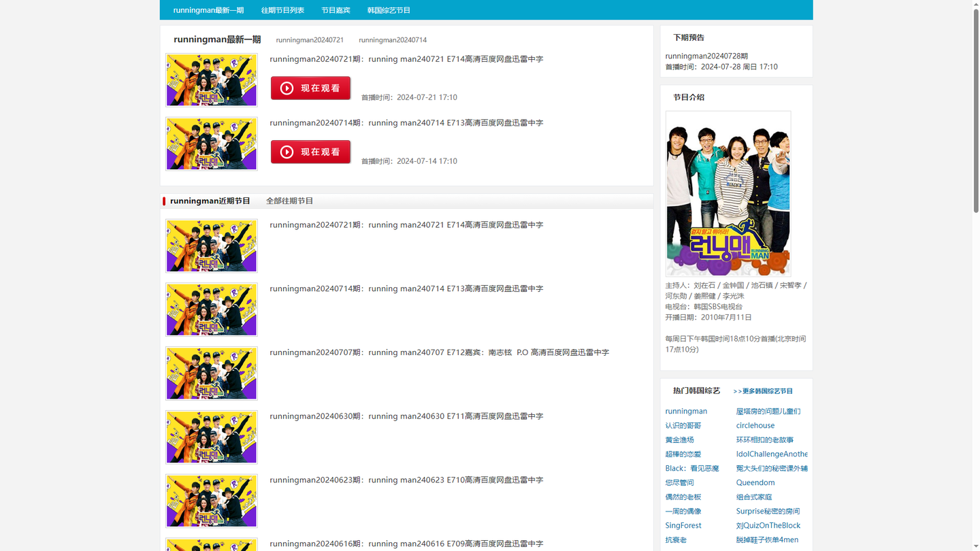The height and width of the screenshot is (551, 980).
Task: Click the 电视台:韩国SBS电视台 text
Action: (704, 307)
